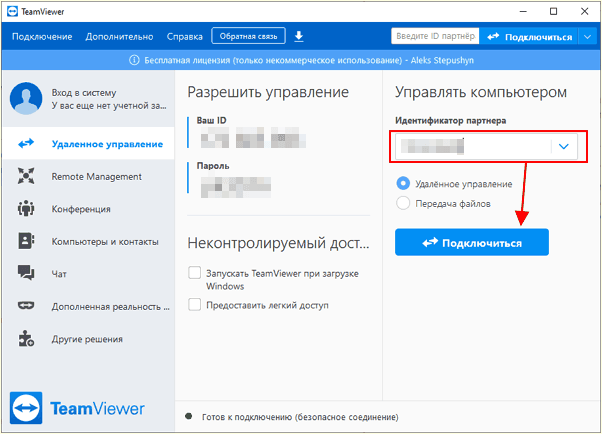Image resolution: width=602 pixels, height=434 pixels.
Task: Select Удалённое управление radio button
Action: point(403,184)
